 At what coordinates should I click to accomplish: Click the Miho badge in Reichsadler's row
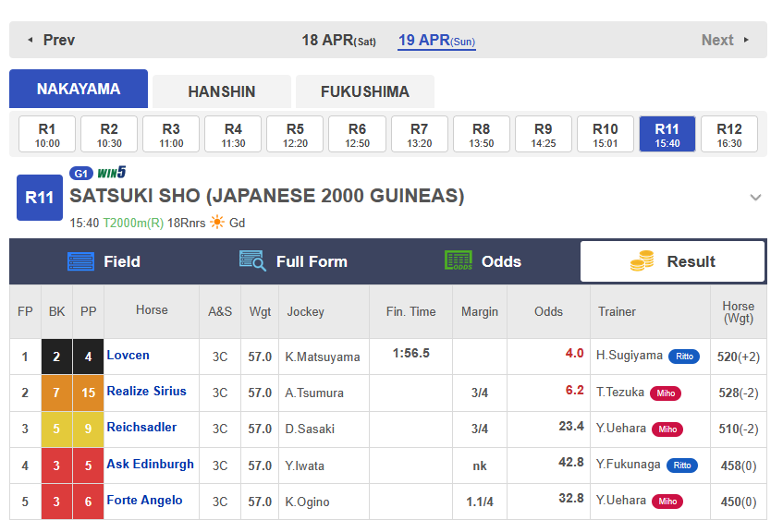pos(667,429)
